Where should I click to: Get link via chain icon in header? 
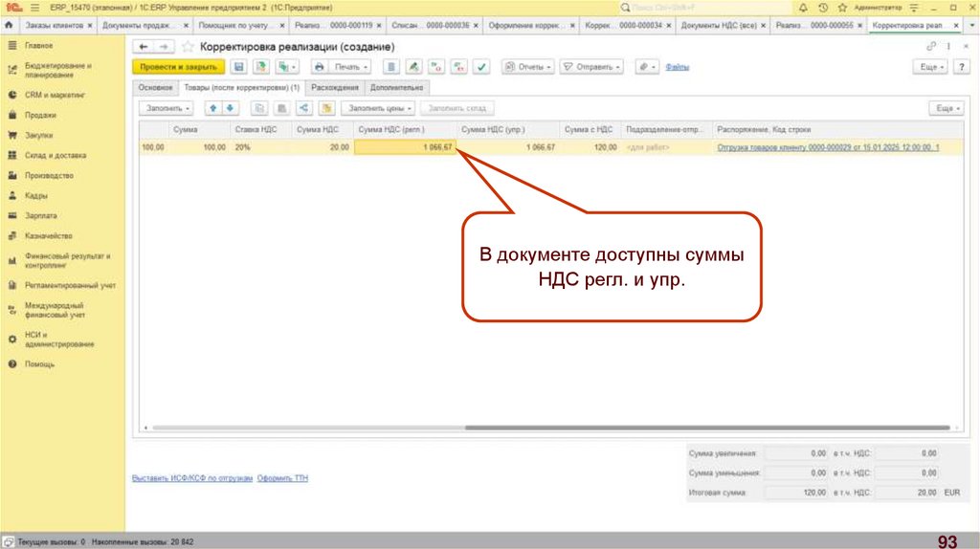[930, 46]
